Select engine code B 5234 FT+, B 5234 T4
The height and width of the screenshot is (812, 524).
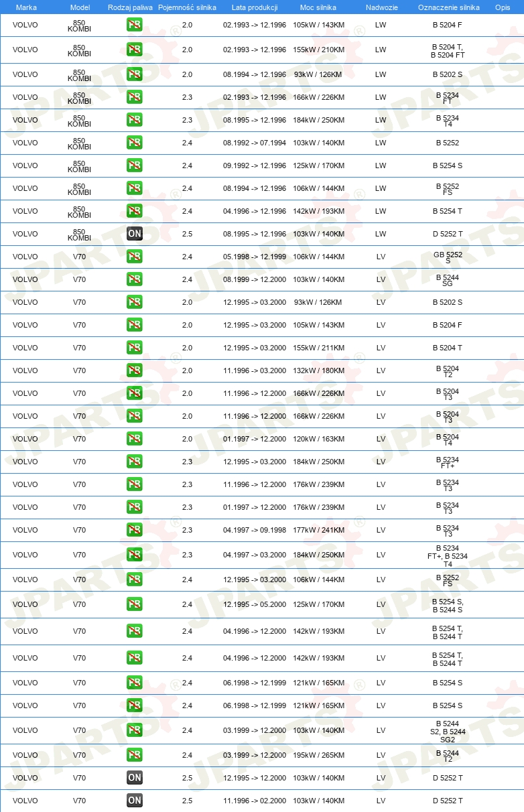point(448,555)
